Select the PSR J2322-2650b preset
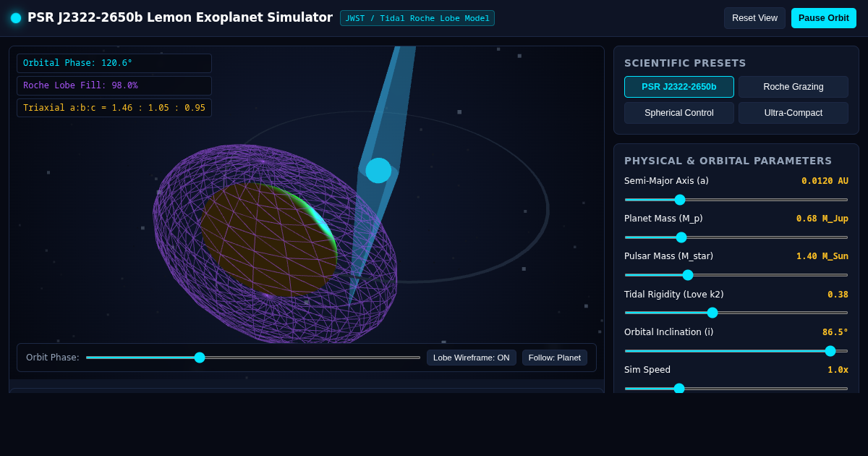The width and height of the screenshot is (868, 456). coord(679,87)
